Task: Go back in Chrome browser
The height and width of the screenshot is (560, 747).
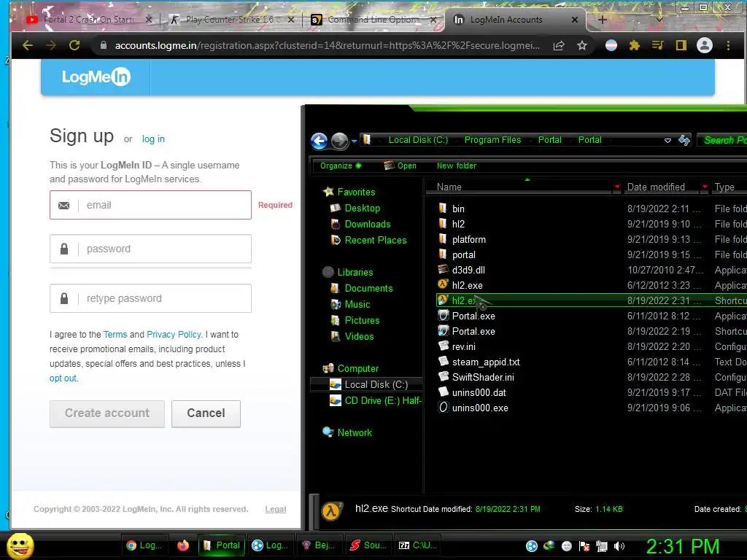Action: [x=28, y=45]
